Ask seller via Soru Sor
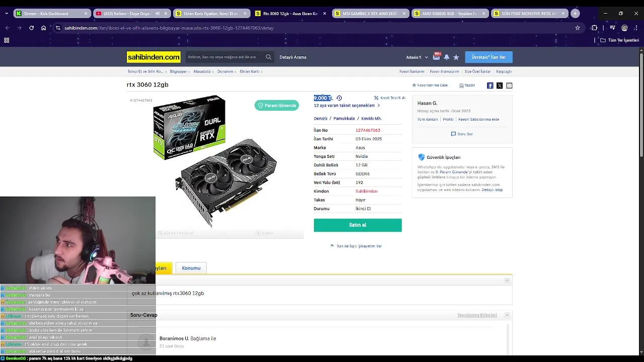Screen dimensions: 644x362 (462, 134)
